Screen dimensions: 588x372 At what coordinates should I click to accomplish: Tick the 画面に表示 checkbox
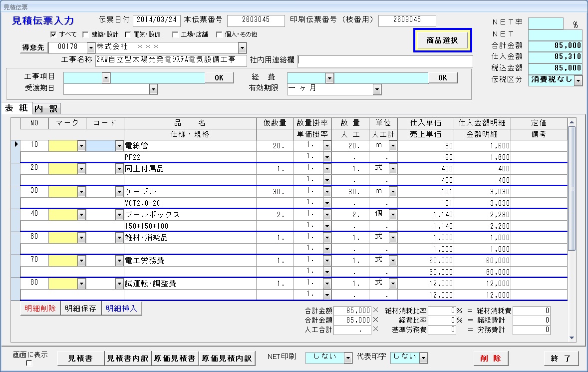(x=29, y=364)
